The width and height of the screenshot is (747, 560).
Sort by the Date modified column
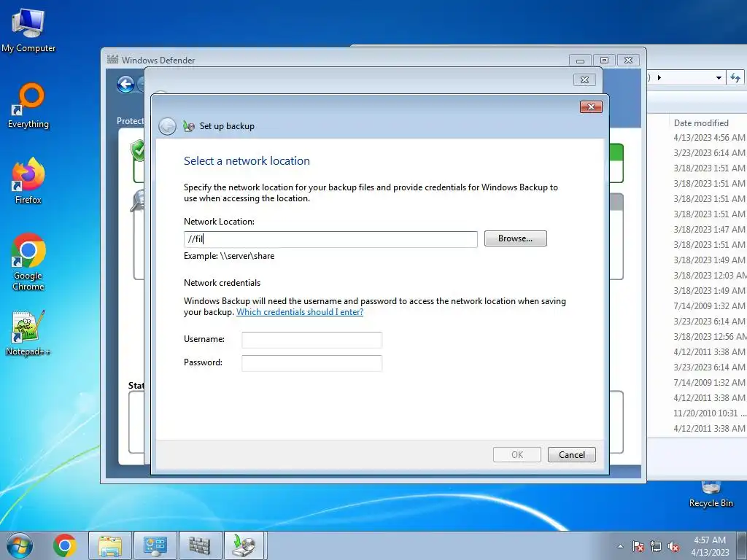pyautogui.click(x=701, y=122)
